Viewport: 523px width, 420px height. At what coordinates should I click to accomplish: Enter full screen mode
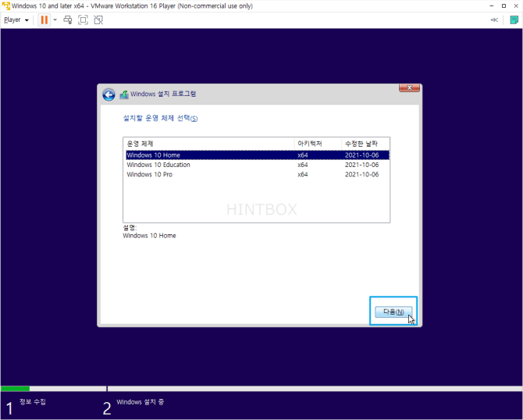pos(83,20)
